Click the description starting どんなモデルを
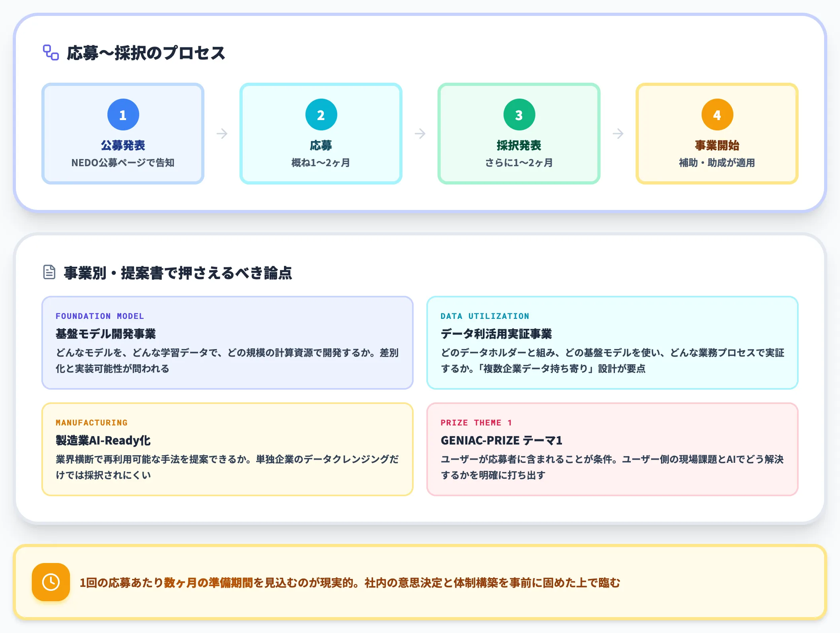This screenshot has height=633, width=840. (x=227, y=361)
